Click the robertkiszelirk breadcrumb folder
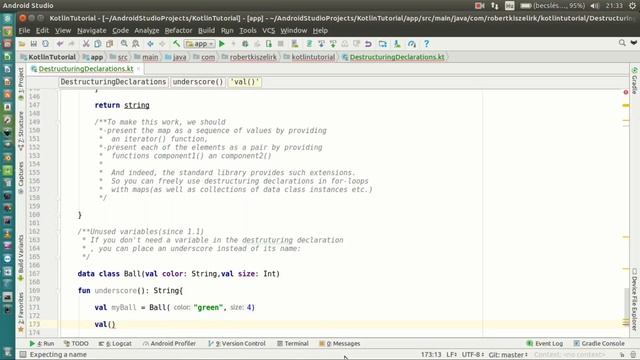640x360 pixels. point(249,57)
